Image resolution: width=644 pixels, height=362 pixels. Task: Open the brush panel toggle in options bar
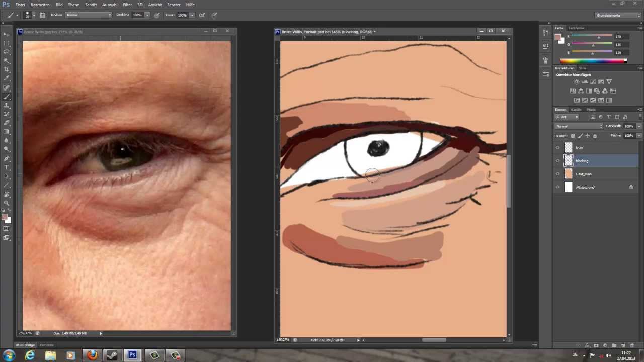click(x=42, y=15)
